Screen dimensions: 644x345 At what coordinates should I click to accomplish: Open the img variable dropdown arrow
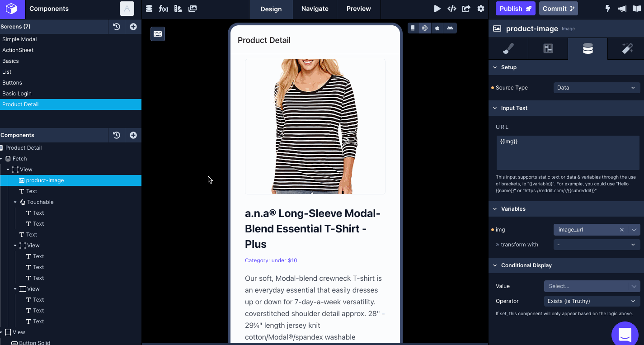[x=634, y=230]
